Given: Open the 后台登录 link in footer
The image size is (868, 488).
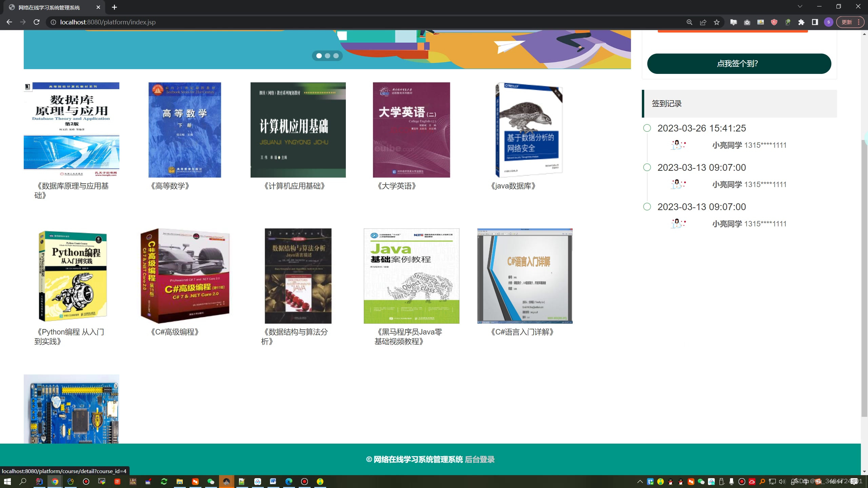Looking at the screenshot, I should (479, 460).
